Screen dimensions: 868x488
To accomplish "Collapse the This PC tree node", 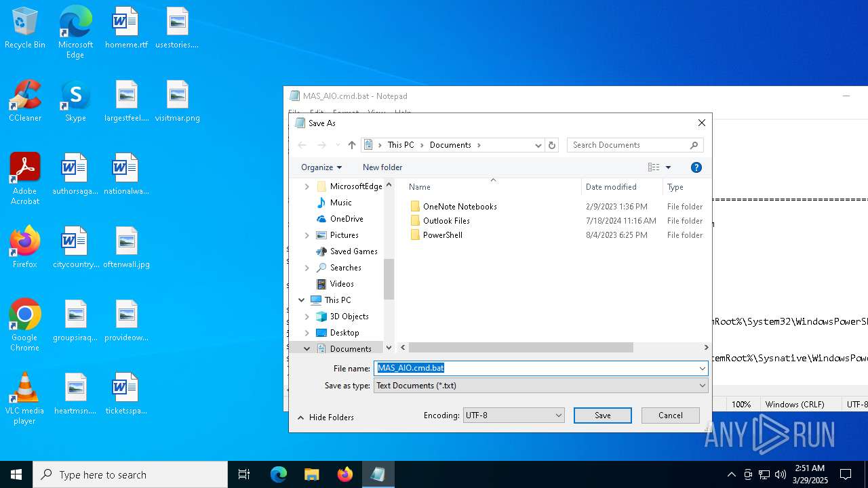I will pyautogui.click(x=302, y=300).
